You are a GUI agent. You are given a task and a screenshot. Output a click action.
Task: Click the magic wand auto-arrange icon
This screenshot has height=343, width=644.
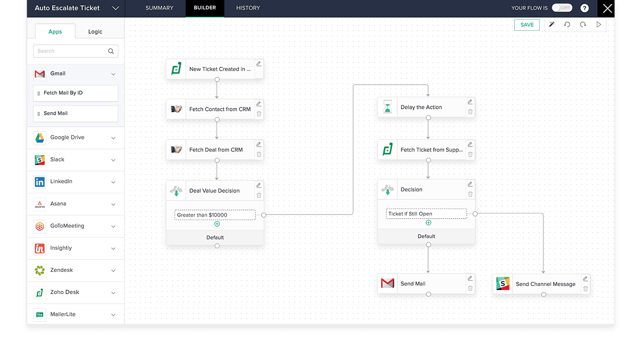[x=551, y=25]
